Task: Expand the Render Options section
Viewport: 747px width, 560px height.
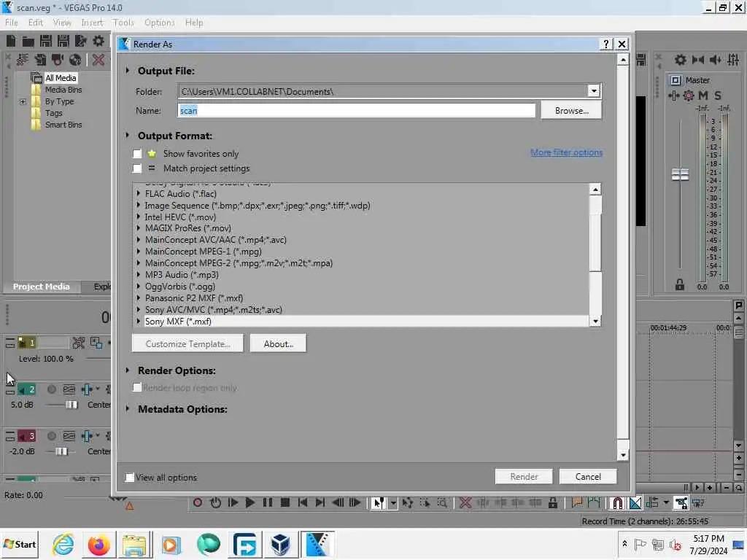Action: tap(128, 370)
